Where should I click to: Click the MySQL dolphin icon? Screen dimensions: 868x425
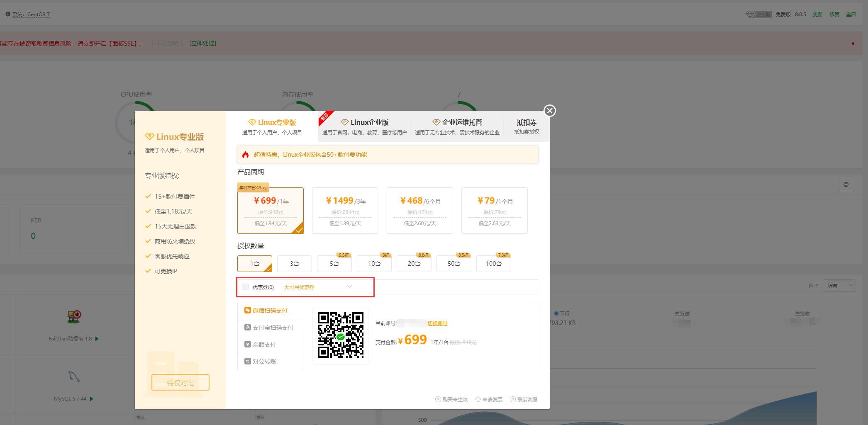74,376
